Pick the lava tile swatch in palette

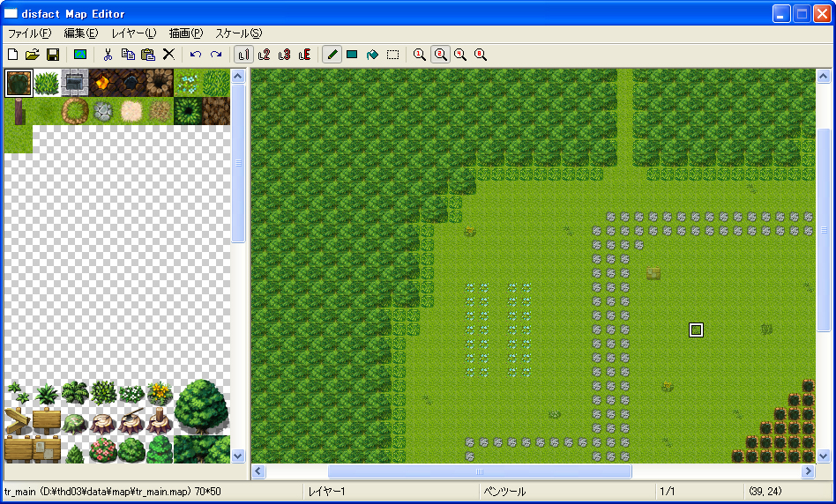(103, 83)
